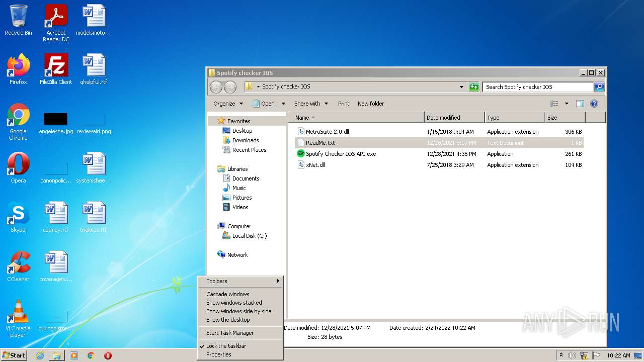Open Internet Explorer from taskbar
The image size is (644, 362).
(40, 355)
